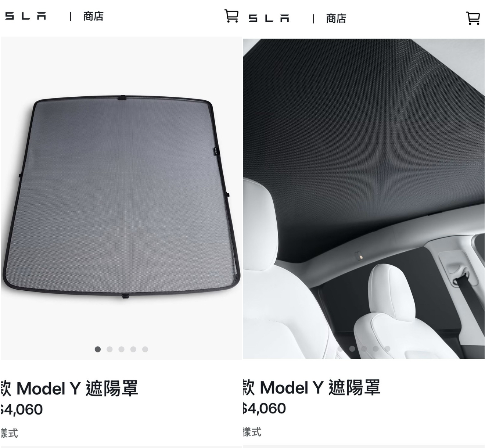Image resolution: width=485 pixels, height=448 pixels.
Task: Select second carousel dot under flat sunshade photo
Action: (x=109, y=349)
